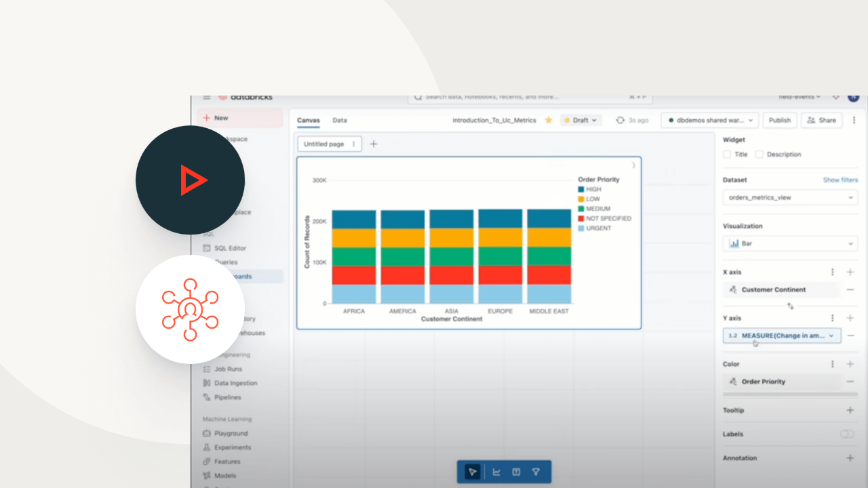Image resolution: width=868 pixels, height=488 pixels.
Task: Enable the widget Title checkbox
Action: (727, 155)
